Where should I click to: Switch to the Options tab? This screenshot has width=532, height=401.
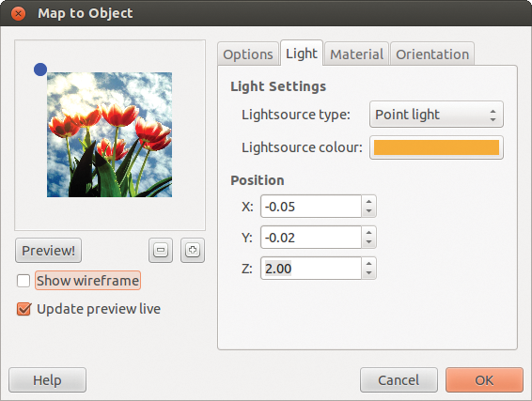coord(248,54)
